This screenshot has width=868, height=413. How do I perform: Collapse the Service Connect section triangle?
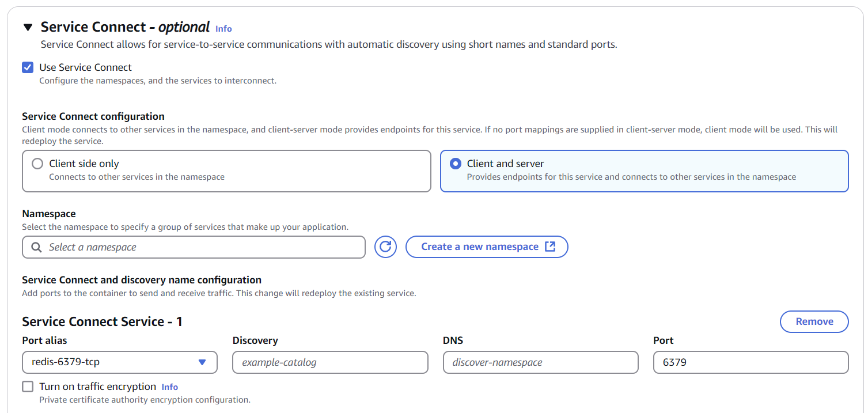(x=28, y=27)
